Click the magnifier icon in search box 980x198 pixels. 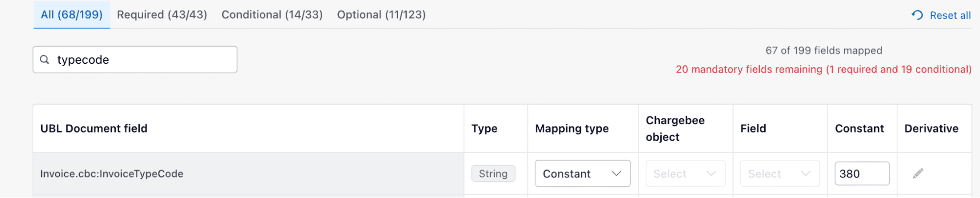pyautogui.click(x=45, y=59)
